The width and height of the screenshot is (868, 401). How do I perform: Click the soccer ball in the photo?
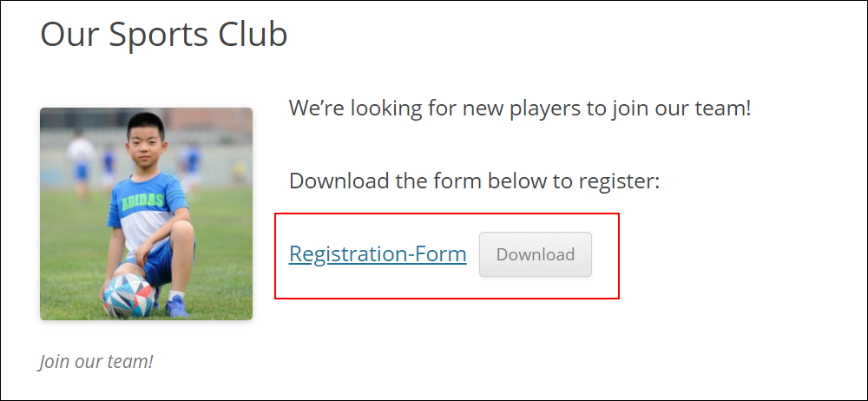(129, 296)
